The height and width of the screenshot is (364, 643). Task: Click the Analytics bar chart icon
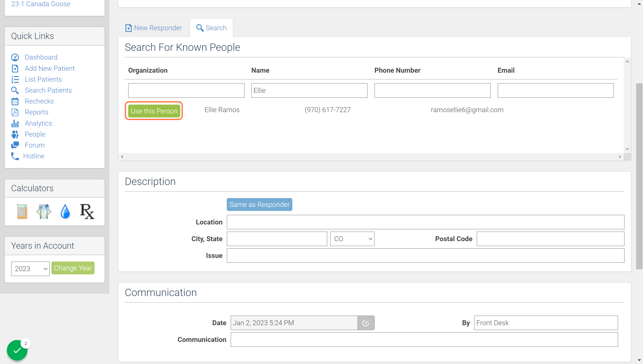point(15,123)
